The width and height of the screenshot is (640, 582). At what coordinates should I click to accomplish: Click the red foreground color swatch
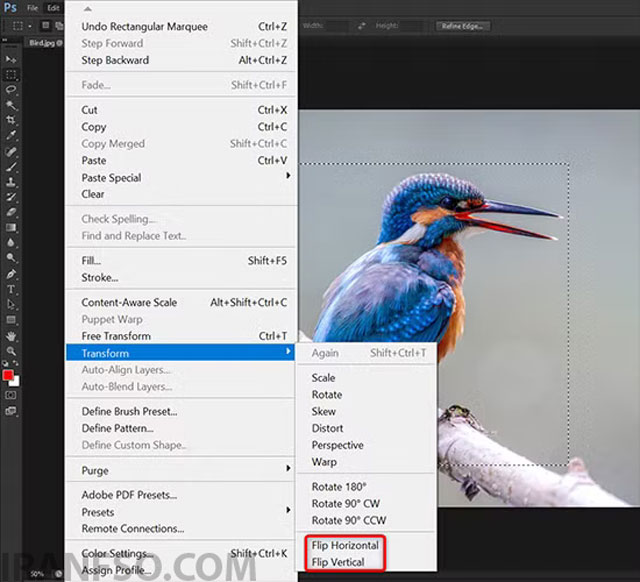click(8, 375)
